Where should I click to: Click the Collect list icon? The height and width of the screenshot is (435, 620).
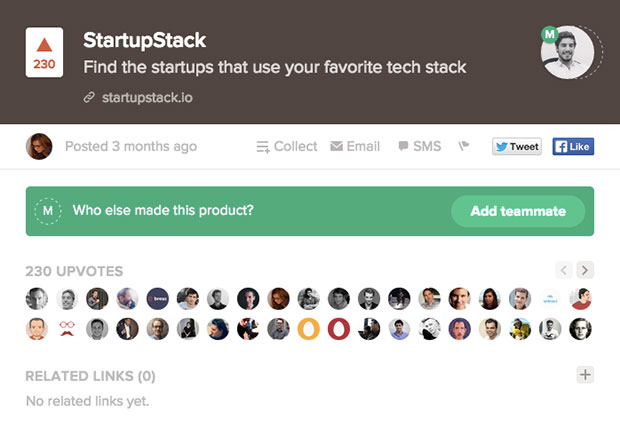(263, 147)
